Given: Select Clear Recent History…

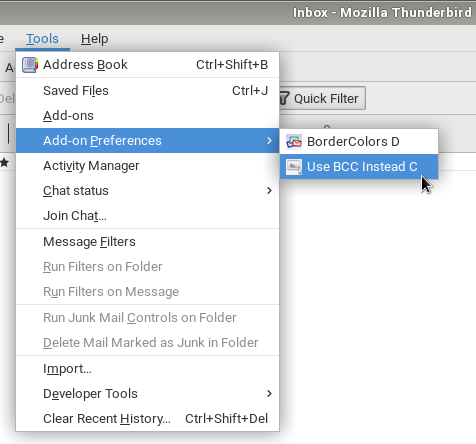Looking at the screenshot, I should coord(147,419).
